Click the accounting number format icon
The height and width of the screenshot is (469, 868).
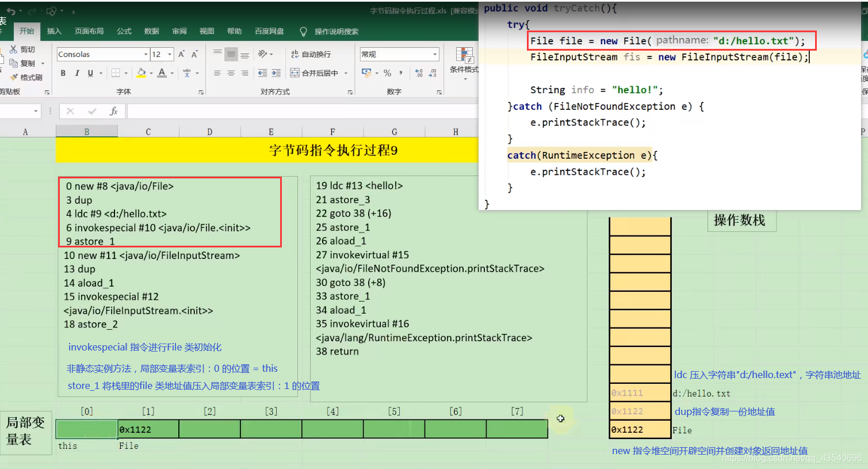click(x=366, y=73)
